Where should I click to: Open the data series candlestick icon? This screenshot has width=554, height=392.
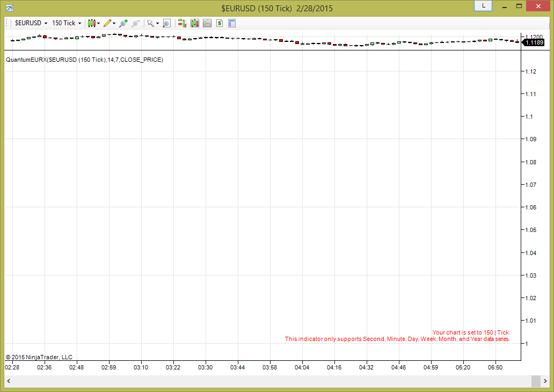pyautogui.click(x=195, y=23)
